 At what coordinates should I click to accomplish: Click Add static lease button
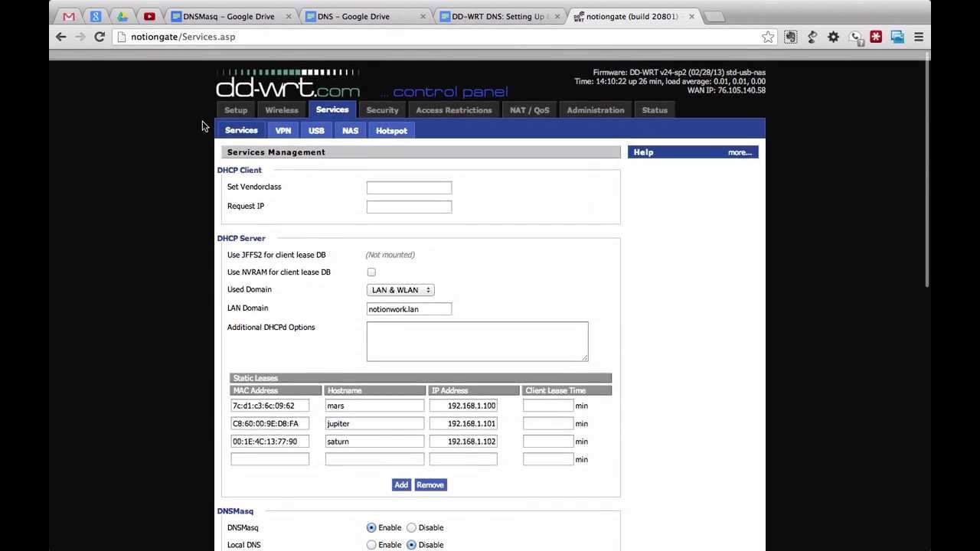point(401,485)
